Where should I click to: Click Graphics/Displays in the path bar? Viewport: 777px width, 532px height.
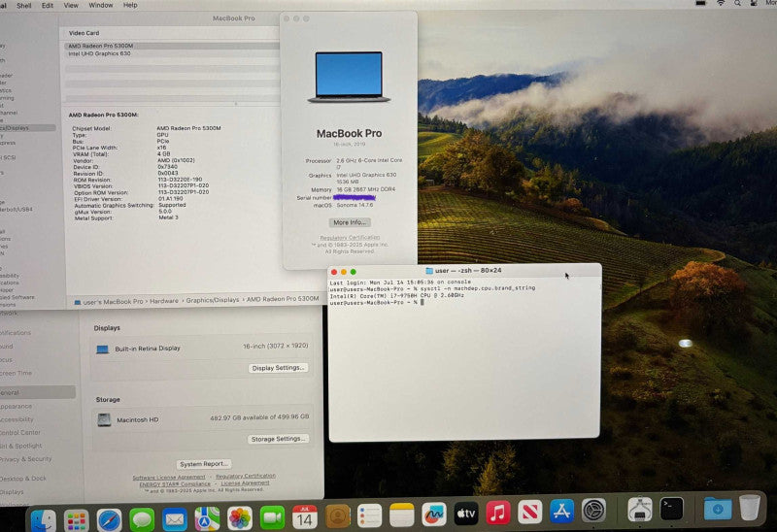(212, 300)
